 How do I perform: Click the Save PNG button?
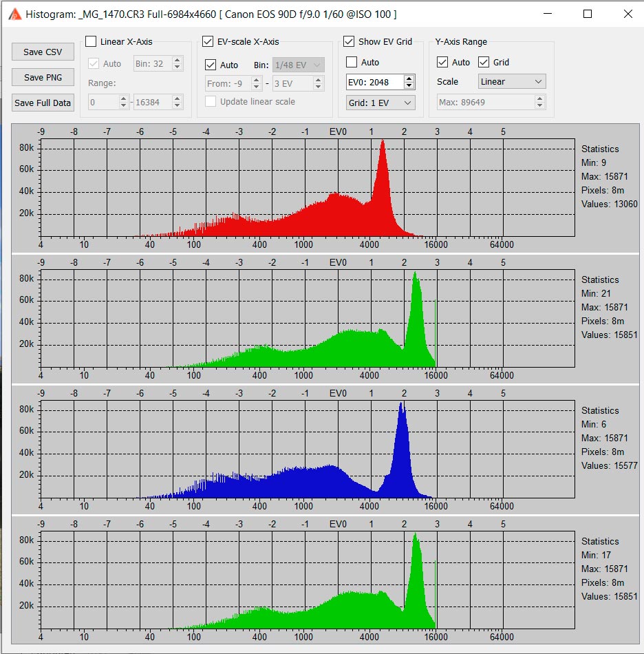43,78
